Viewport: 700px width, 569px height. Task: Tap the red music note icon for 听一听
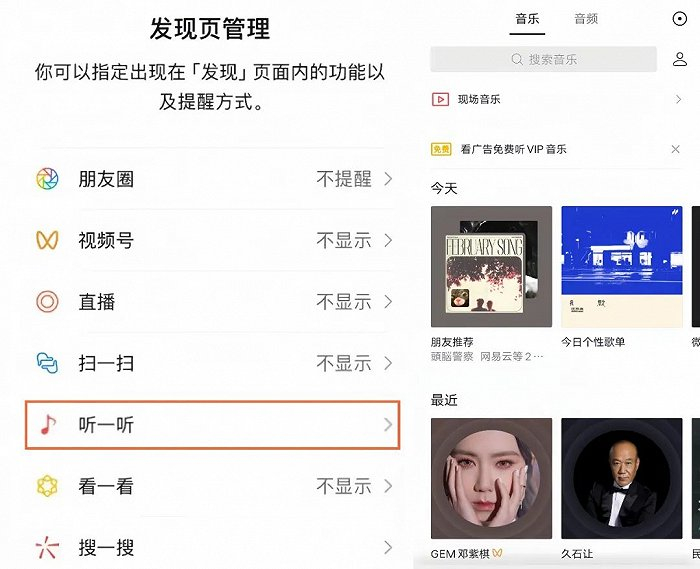(48, 424)
